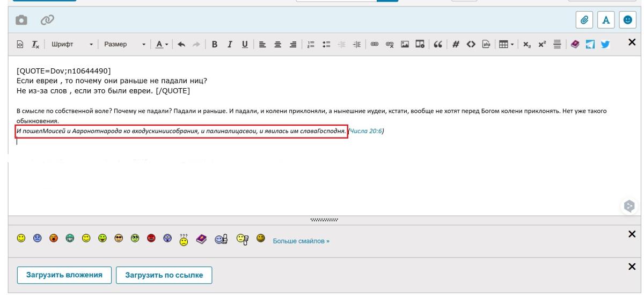
Task: Wrap selection in PHP tag
Action: 485,44
